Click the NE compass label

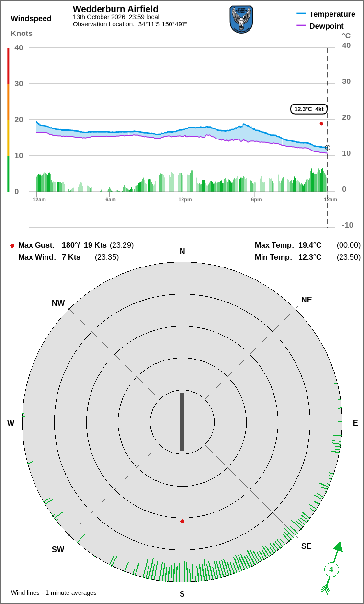(x=307, y=300)
